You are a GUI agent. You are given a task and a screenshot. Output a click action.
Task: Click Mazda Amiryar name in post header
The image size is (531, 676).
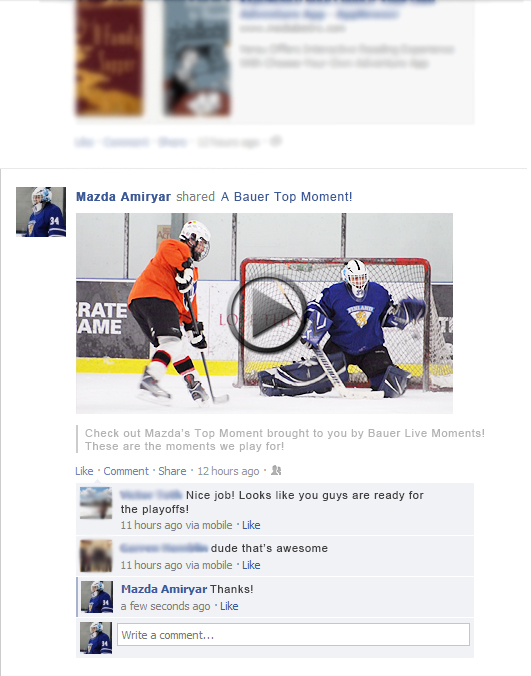click(x=123, y=197)
